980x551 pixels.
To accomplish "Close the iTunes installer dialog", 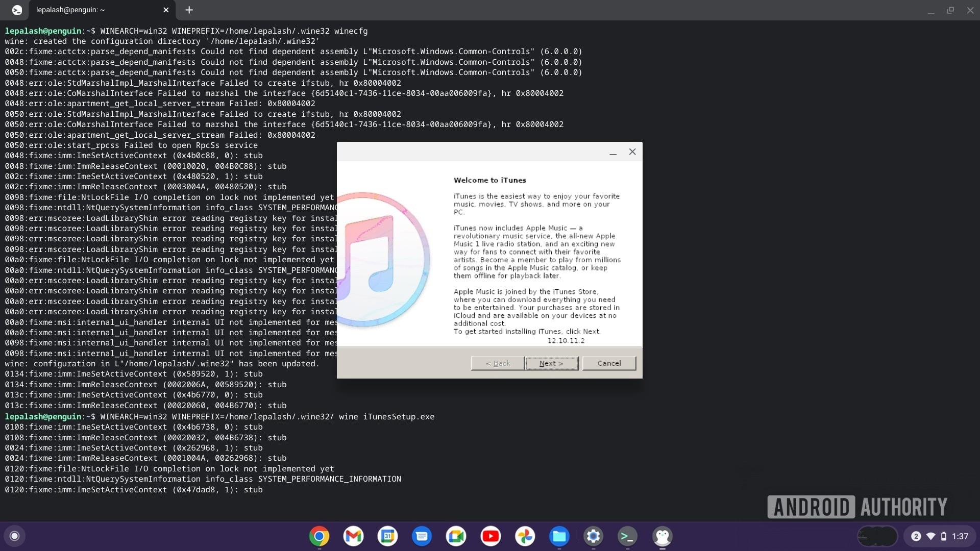I will (x=632, y=152).
